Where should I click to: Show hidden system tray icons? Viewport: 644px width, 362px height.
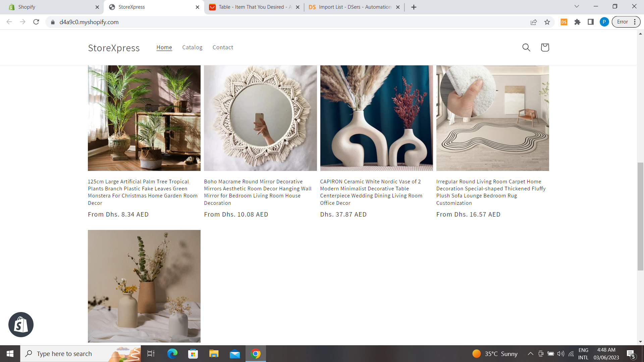point(530,354)
